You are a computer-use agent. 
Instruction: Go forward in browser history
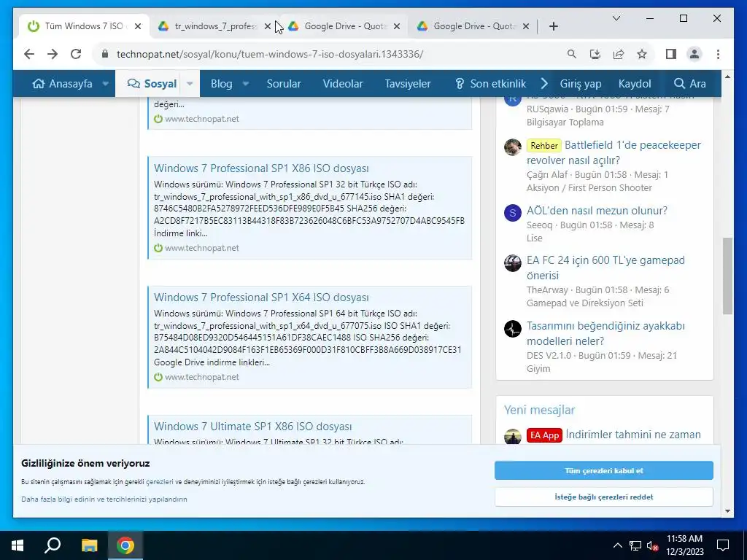tap(53, 54)
